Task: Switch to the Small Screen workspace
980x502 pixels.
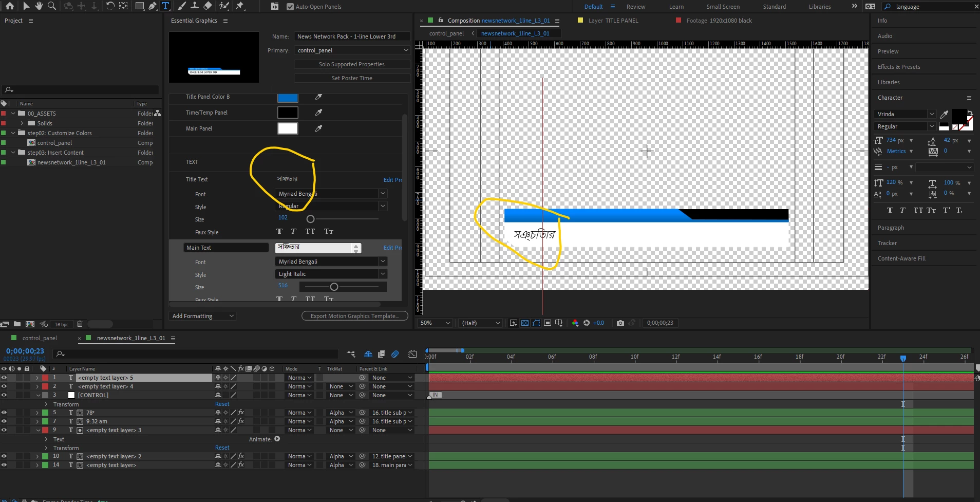Action: coord(723,7)
